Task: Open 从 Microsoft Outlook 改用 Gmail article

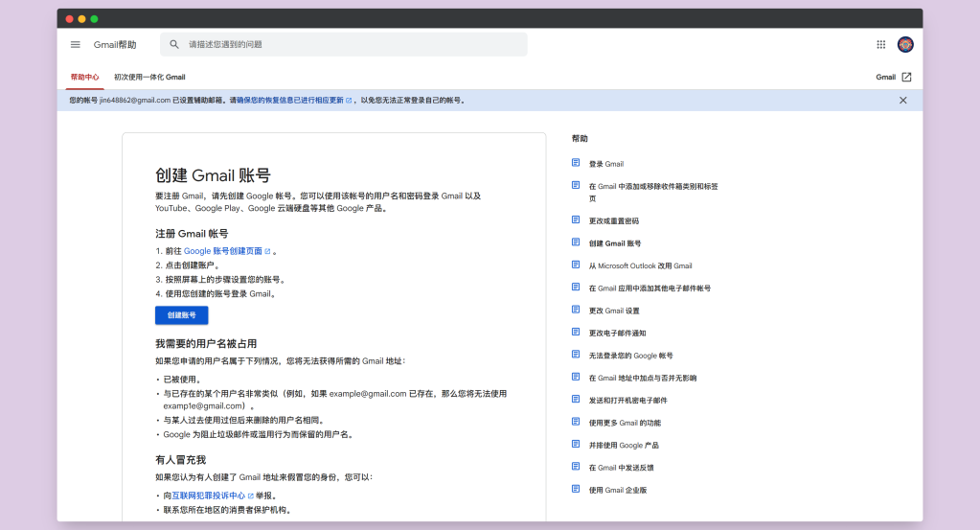Action: click(x=640, y=265)
